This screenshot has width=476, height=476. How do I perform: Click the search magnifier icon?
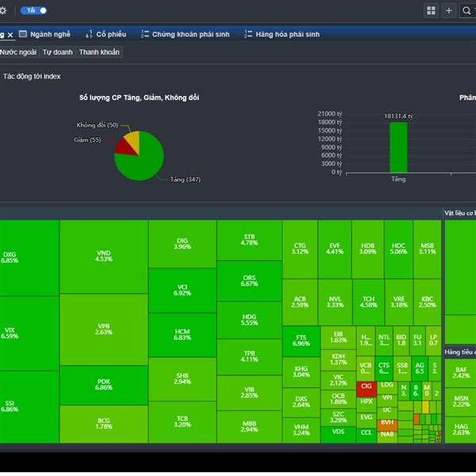click(466, 10)
